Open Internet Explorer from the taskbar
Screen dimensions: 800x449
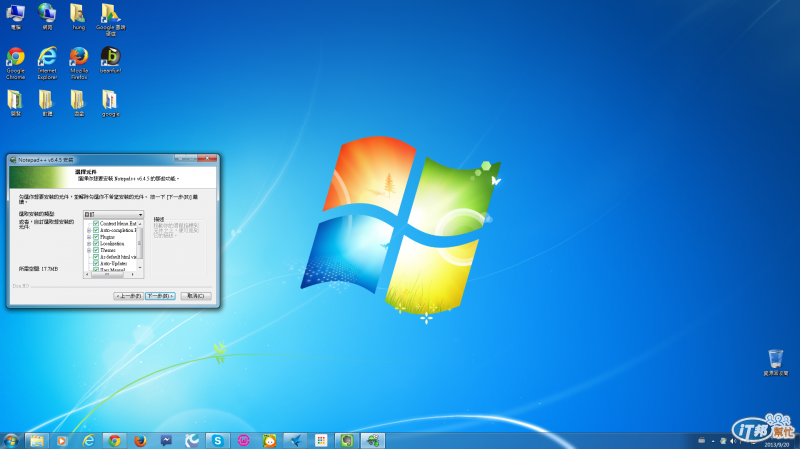click(x=88, y=440)
